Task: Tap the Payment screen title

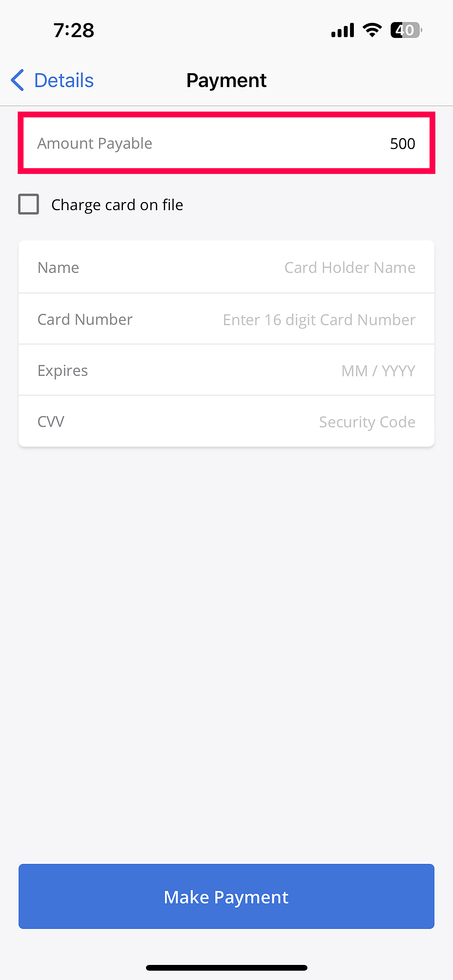Action: pos(226,81)
